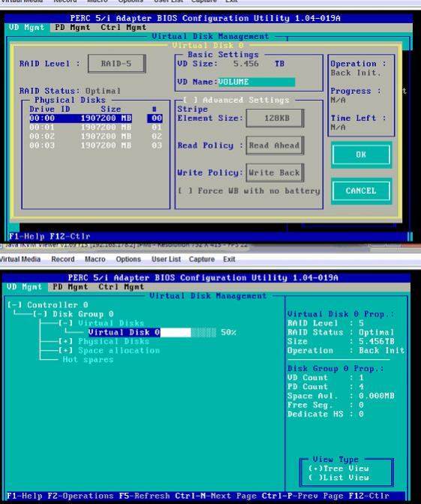Open the Record menu in lower viewer
421x504 pixels.
coord(63,259)
